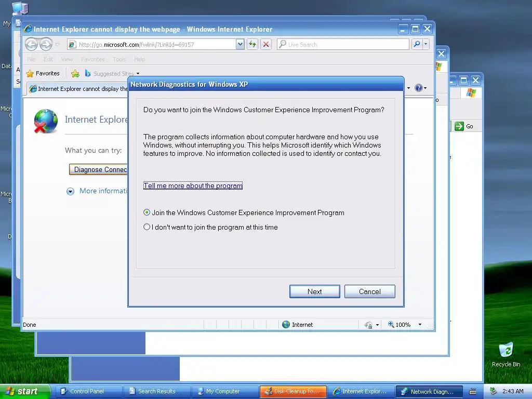Click the Favorites star button
Screen dimensions: 532x399
click(x=43, y=73)
